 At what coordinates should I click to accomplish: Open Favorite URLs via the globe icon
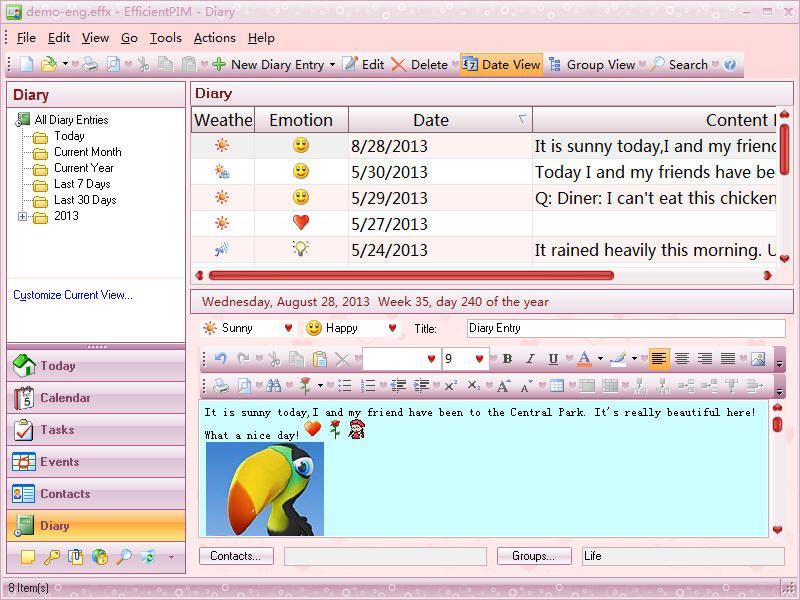pyautogui.click(x=99, y=557)
